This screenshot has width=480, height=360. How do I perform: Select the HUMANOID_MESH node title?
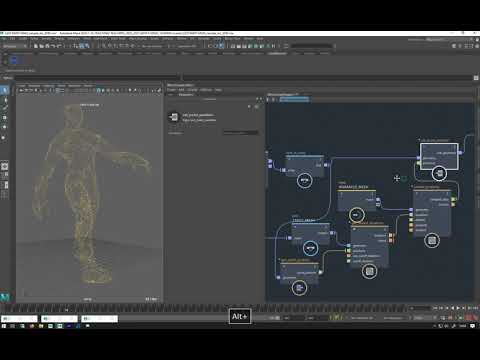[353, 187]
